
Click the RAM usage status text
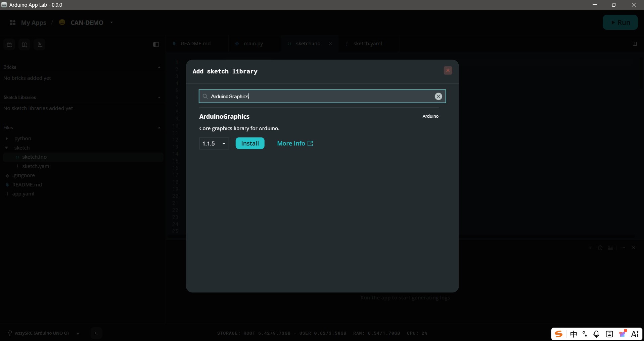[x=376, y=333]
